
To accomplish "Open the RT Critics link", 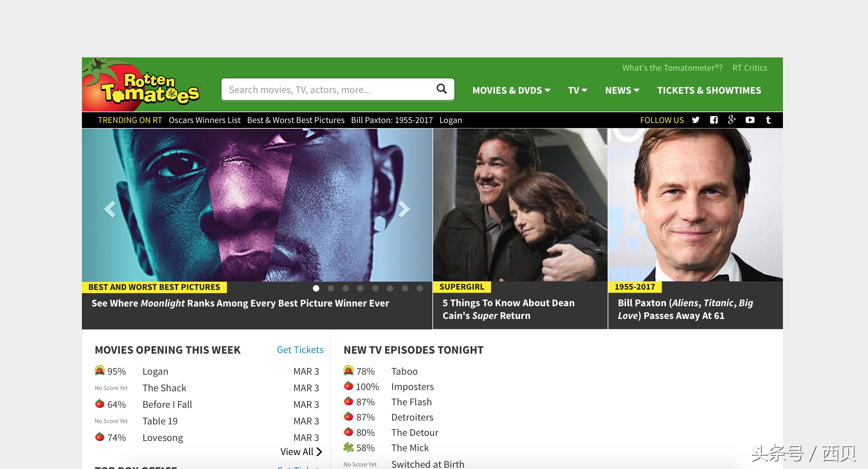I will tap(750, 68).
